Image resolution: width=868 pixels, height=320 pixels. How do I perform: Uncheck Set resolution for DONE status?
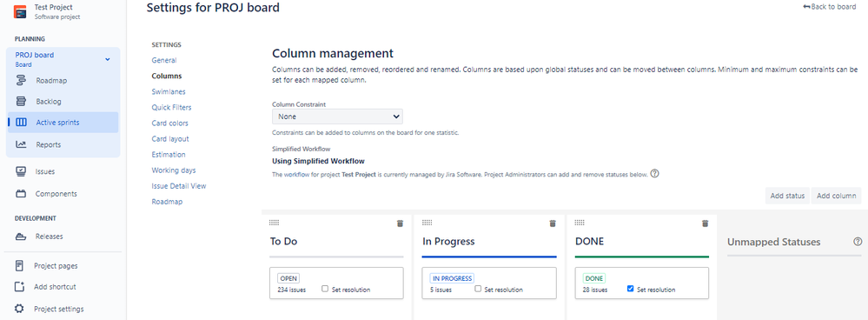pyautogui.click(x=631, y=289)
